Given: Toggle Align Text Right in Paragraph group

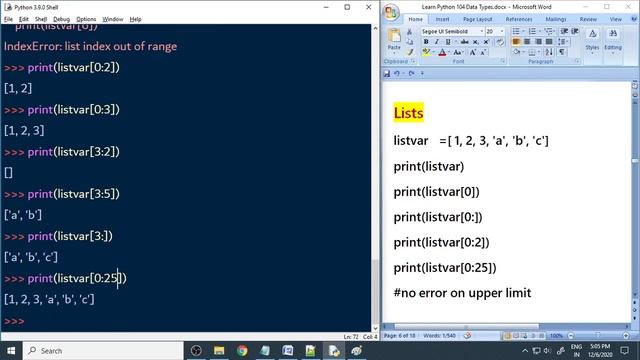Looking at the screenshot, I should tap(538, 42).
